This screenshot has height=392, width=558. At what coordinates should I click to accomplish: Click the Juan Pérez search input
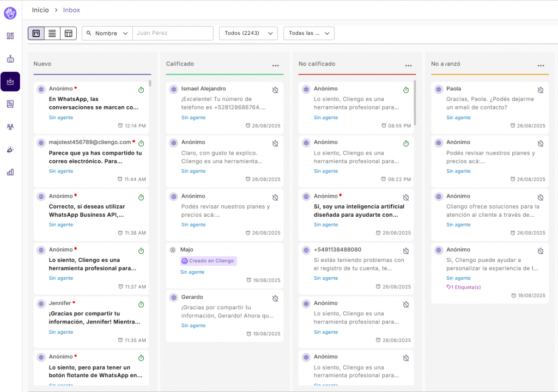tap(173, 33)
